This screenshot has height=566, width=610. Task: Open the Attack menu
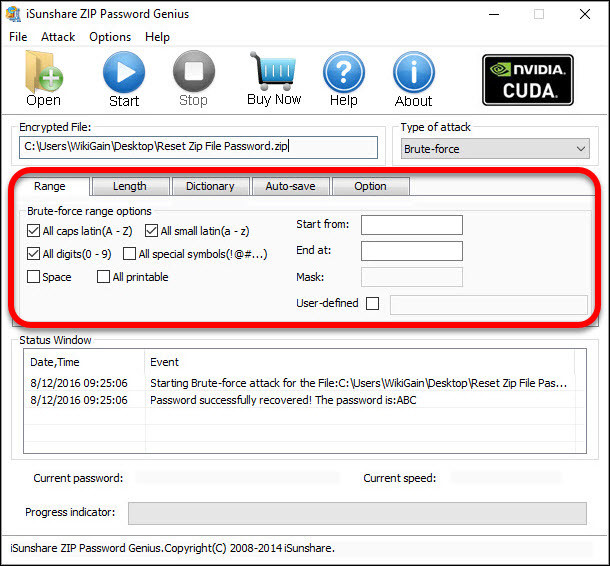[x=58, y=37]
